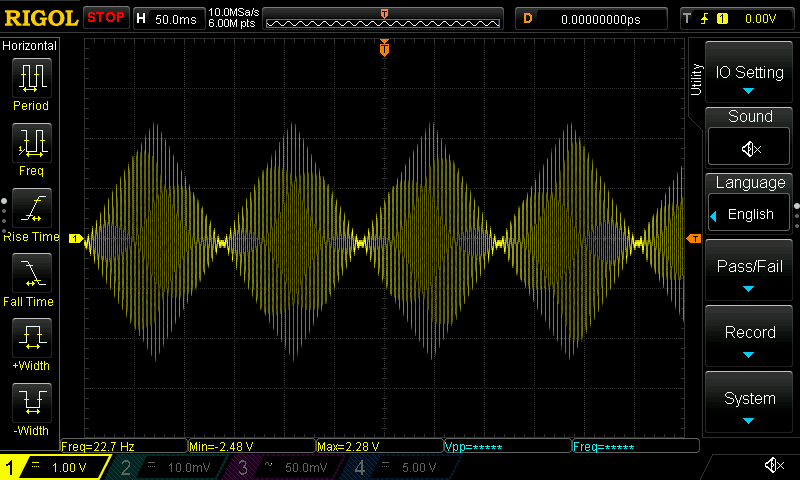Viewport: 800px width, 480px height.
Task: Click the orange trigger position marker above the grid
Action: coord(385,48)
